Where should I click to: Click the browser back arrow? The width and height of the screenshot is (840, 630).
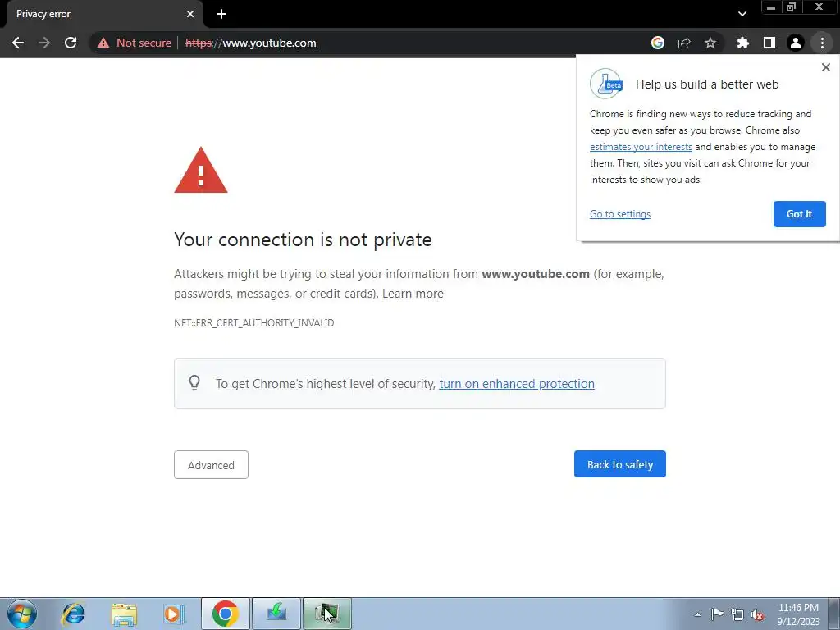click(x=18, y=43)
